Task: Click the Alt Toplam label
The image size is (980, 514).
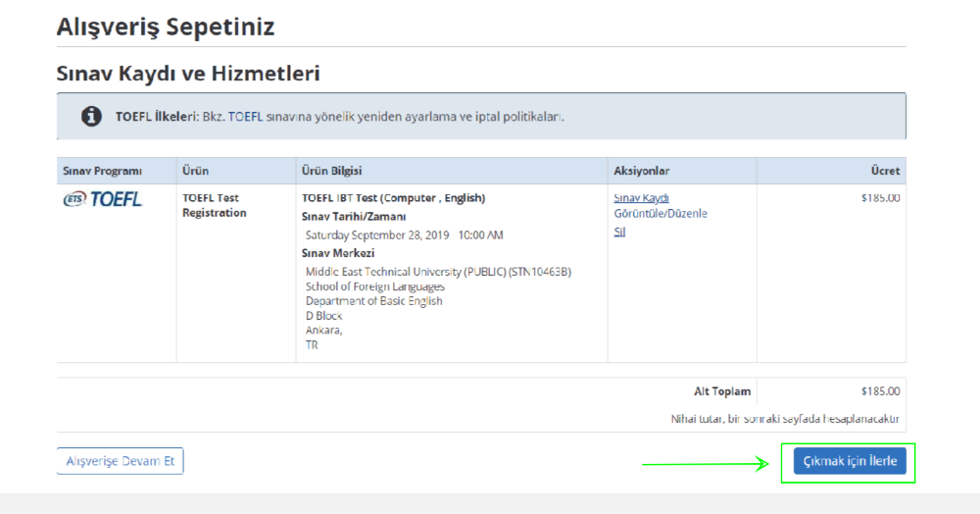Action: 722,391
